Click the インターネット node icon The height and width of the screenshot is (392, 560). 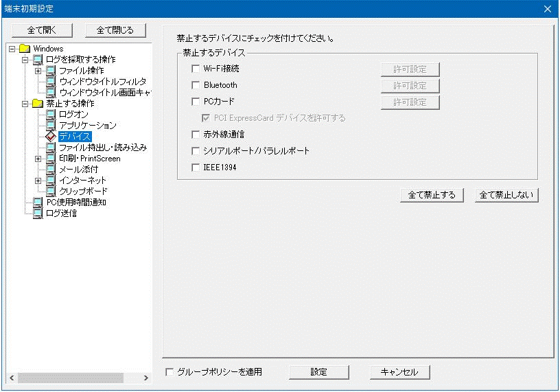(51, 181)
